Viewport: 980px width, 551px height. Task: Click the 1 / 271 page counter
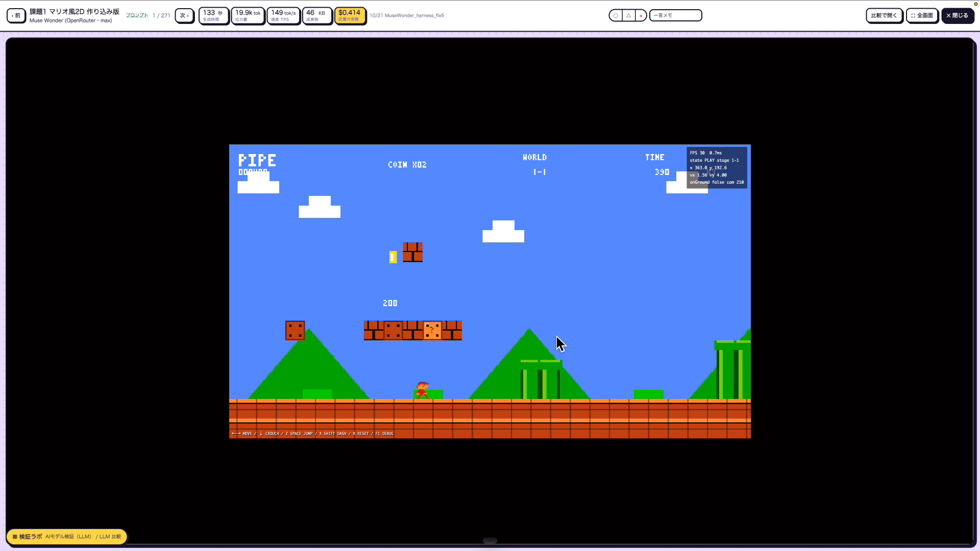click(x=161, y=15)
